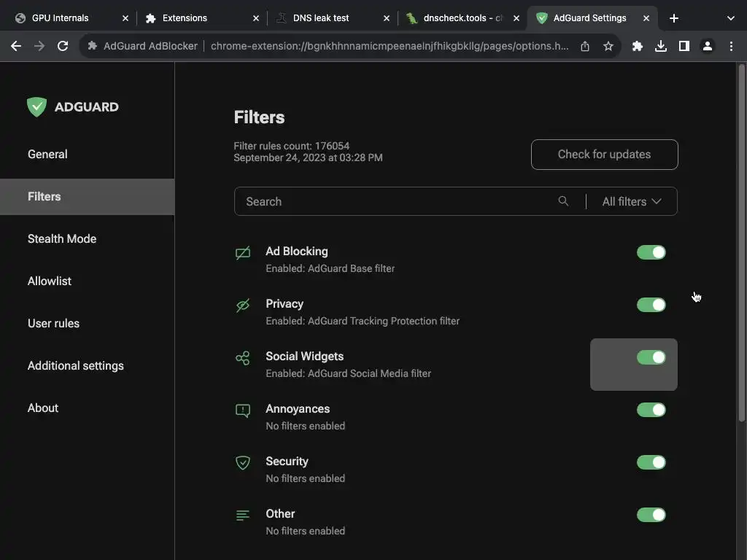
Task: Click the Check for updates button
Action: (x=604, y=155)
